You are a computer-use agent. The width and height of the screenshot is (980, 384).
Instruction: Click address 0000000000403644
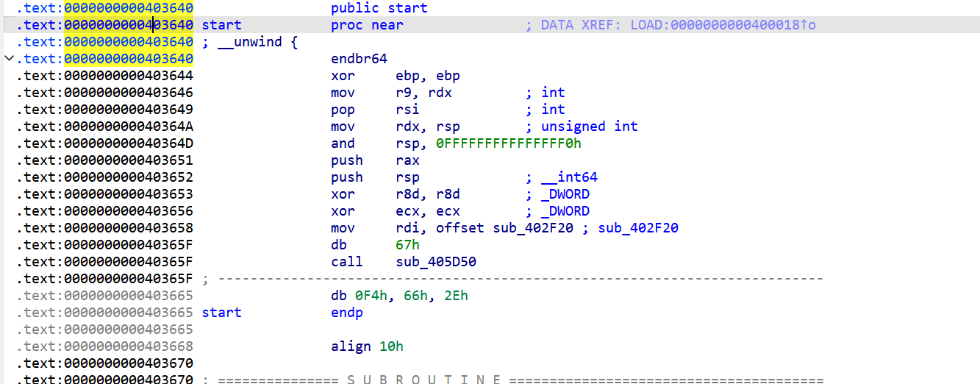129,76
